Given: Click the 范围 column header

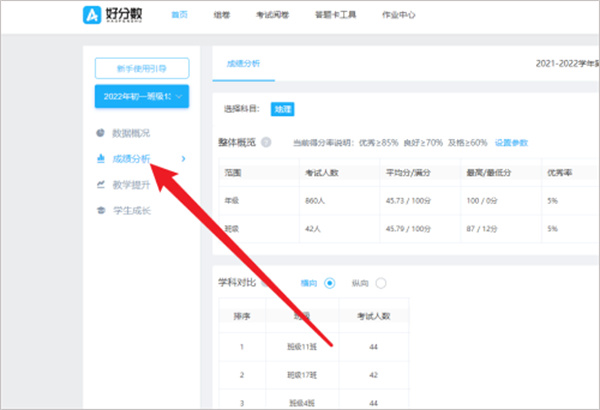Looking at the screenshot, I should click(x=233, y=173).
